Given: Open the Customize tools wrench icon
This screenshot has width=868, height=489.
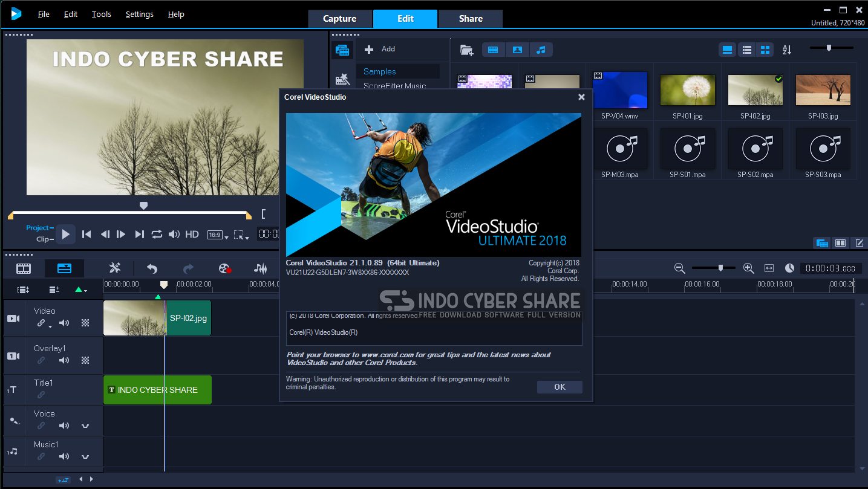Looking at the screenshot, I should click(x=115, y=268).
